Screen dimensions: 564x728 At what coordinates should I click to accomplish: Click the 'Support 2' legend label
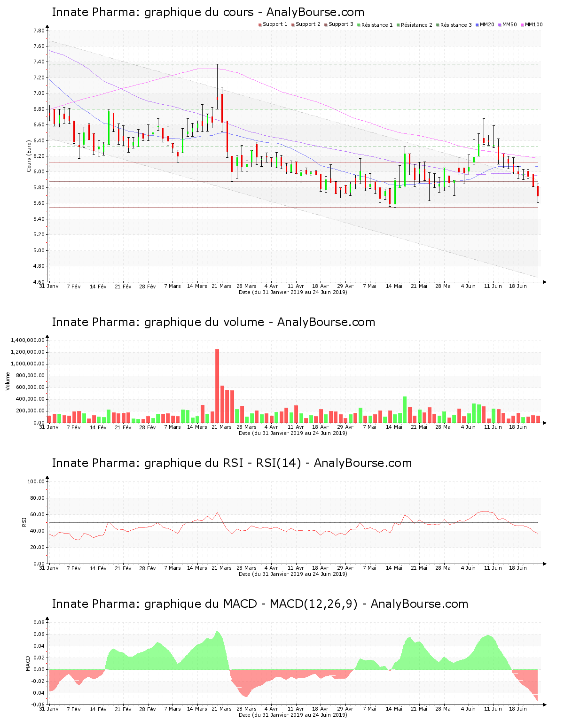coord(308,24)
